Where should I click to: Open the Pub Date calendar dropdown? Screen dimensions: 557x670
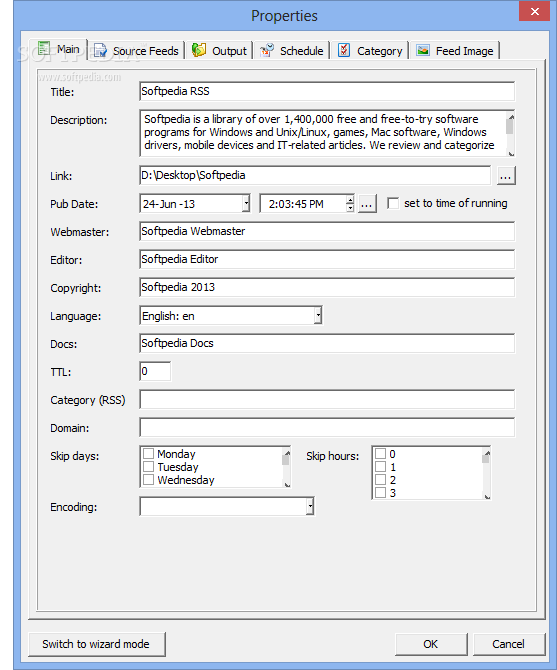pos(246,203)
